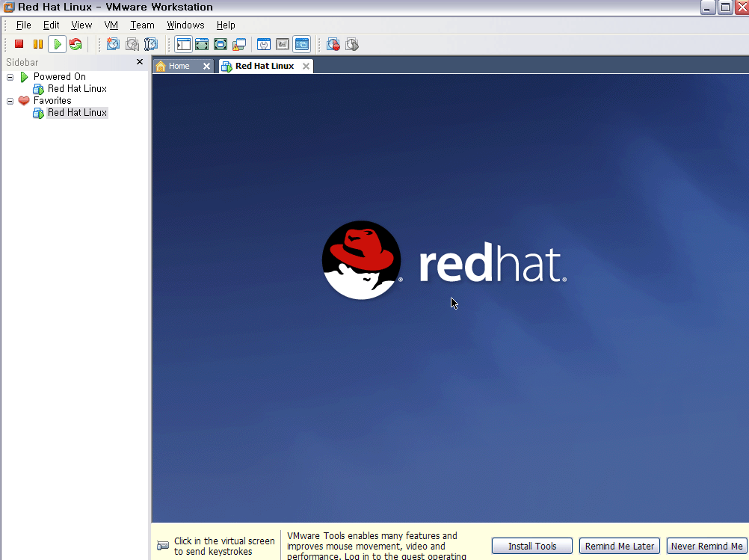
Task: Toggle the sidebar display toolbar icon
Action: point(183,44)
